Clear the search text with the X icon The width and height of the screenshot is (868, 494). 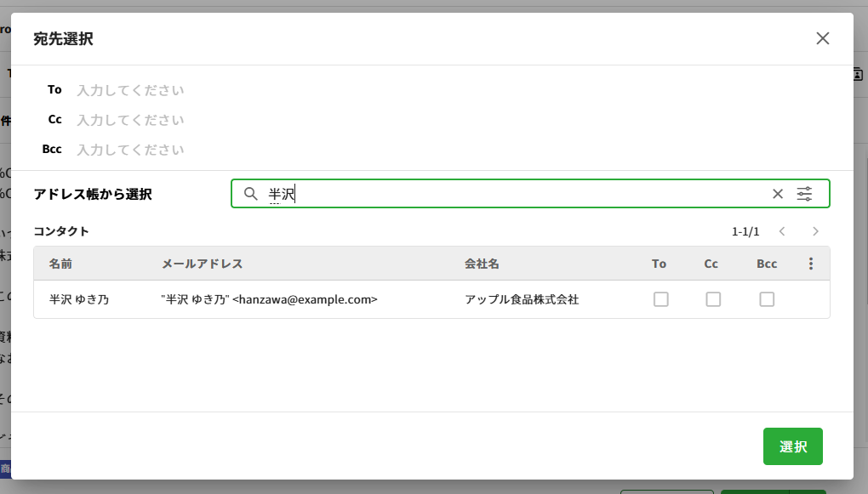tap(777, 194)
